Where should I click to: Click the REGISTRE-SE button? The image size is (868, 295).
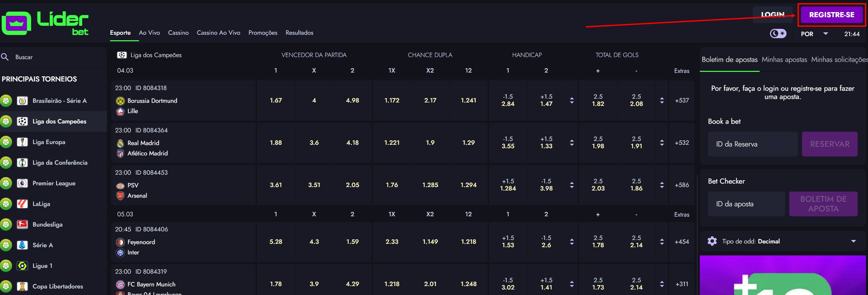[x=832, y=15]
